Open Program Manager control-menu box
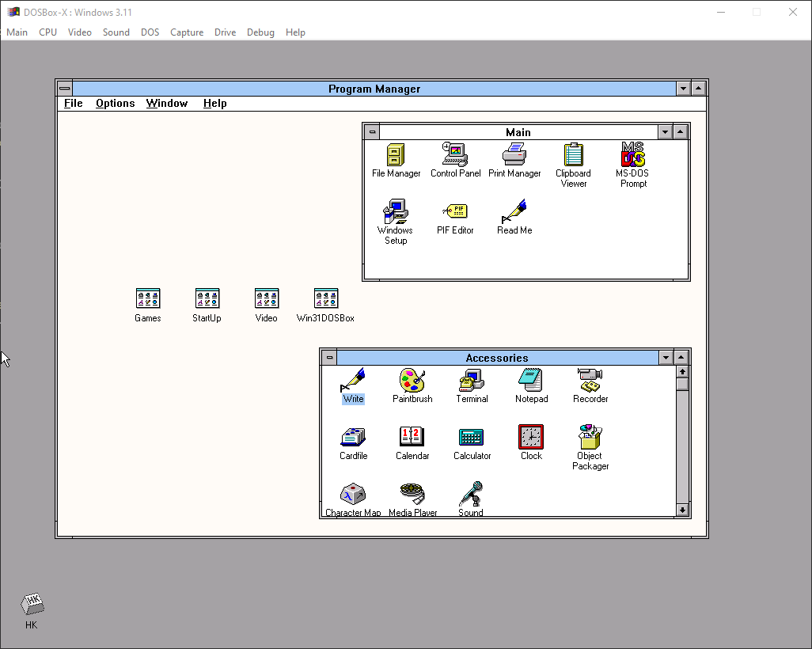The width and height of the screenshot is (812, 649). [x=65, y=89]
